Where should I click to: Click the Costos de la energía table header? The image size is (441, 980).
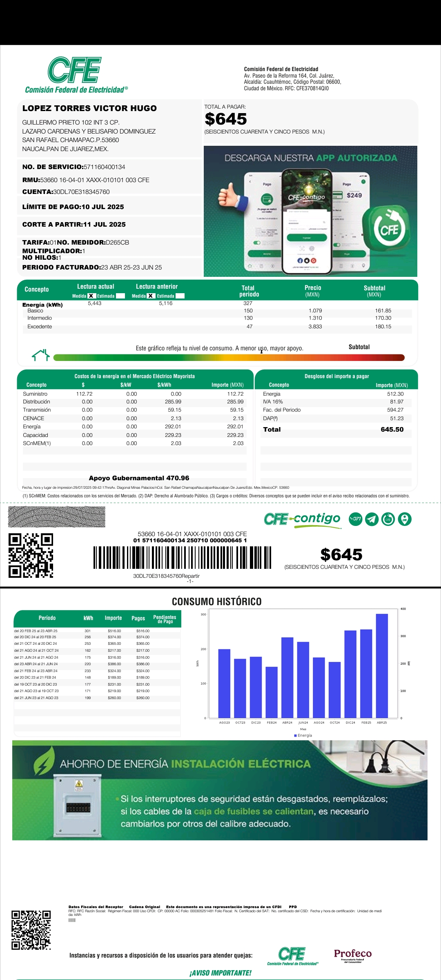tap(134, 376)
